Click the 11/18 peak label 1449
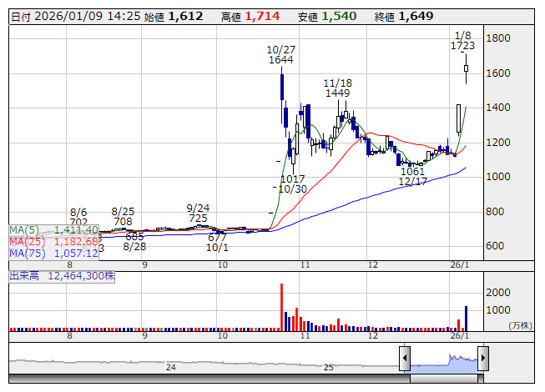The width and height of the screenshot is (545, 392). (338, 93)
